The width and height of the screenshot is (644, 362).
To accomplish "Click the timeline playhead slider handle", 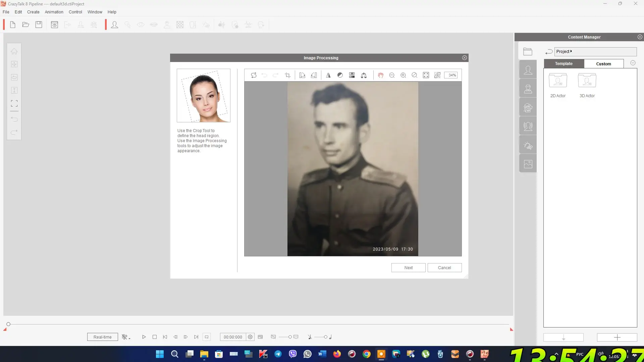I will 8,324.
